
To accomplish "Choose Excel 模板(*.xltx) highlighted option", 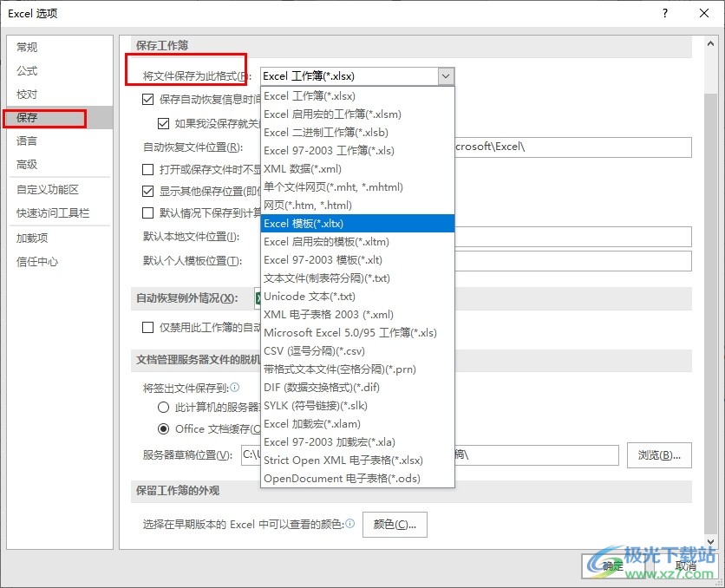I will (x=357, y=223).
